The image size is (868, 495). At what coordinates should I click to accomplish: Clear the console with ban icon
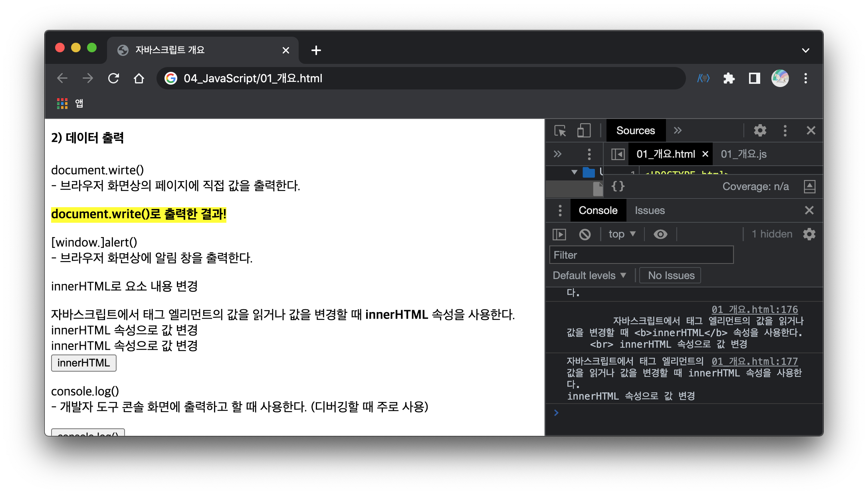pos(585,234)
